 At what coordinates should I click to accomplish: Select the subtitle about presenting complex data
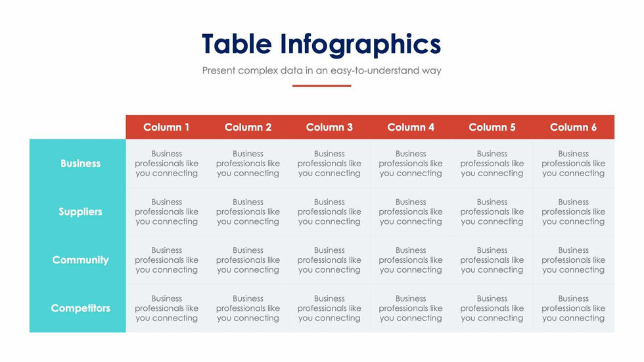[321, 70]
